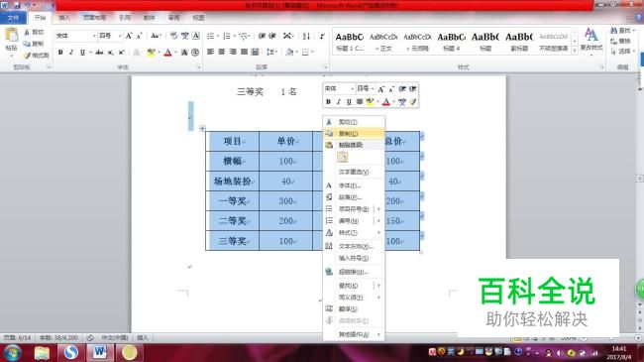Click the Cut (剪切) scissors in ribbon
This screenshot has width=644, height=362.
[27, 32]
